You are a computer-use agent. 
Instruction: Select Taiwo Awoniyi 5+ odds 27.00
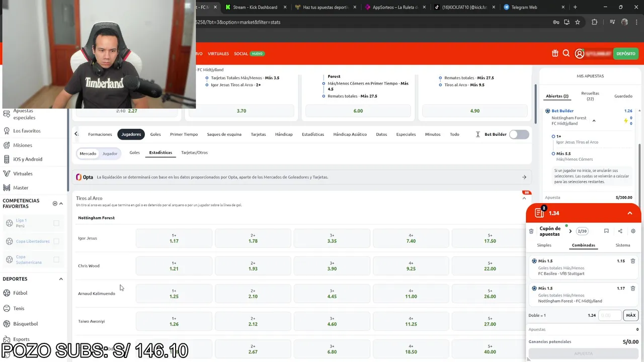pyautogui.click(x=490, y=321)
